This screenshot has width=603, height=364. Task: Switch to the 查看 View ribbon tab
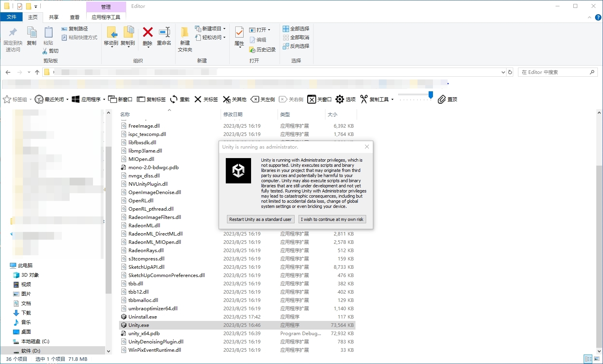point(75,17)
